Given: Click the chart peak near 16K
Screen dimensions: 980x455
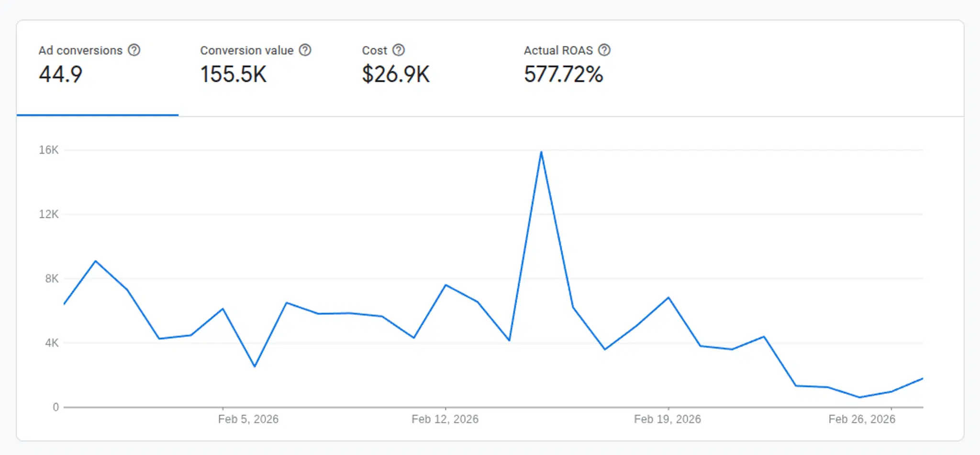Looking at the screenshot, I should 541,151.
